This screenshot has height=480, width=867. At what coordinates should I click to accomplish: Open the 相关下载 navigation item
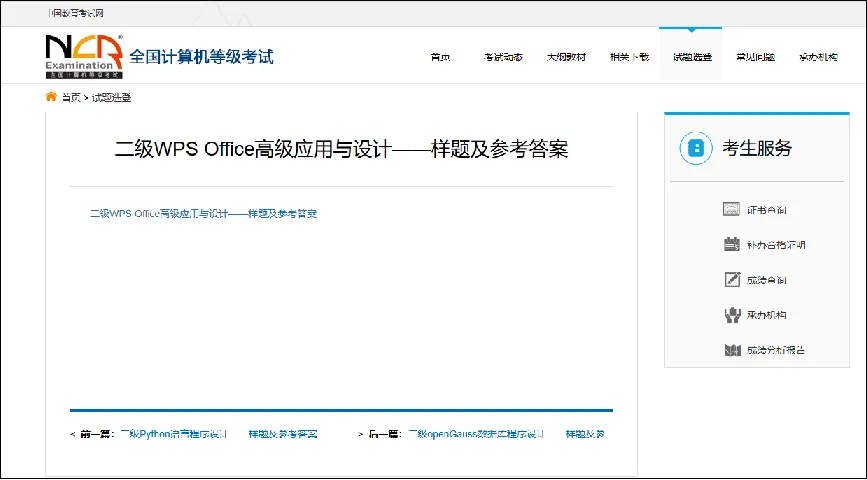point(629,57)
